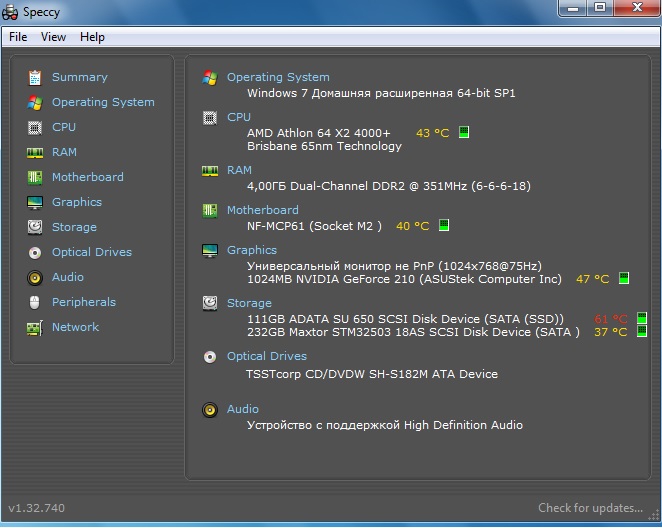Viewport: 662px width, 528px height.
Task: Click the Storage heading link in summary
Action: tap(250, 303)
